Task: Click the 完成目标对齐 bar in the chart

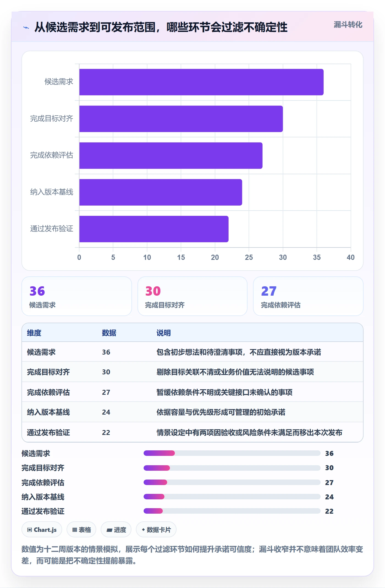Action: (181, 119)
